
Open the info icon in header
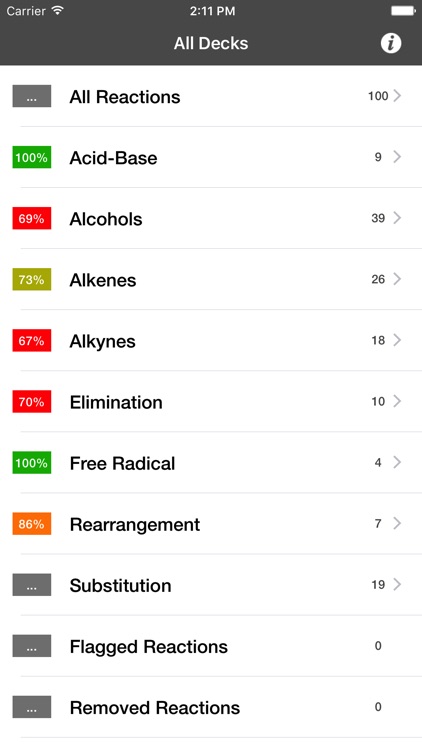(390, 43)
